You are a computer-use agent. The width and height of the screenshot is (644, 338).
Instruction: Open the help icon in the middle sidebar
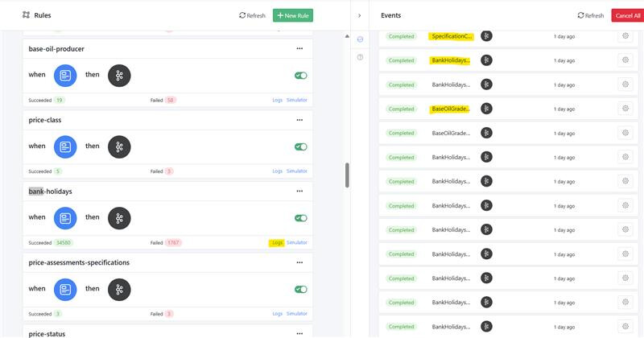[x=360, y=57]
